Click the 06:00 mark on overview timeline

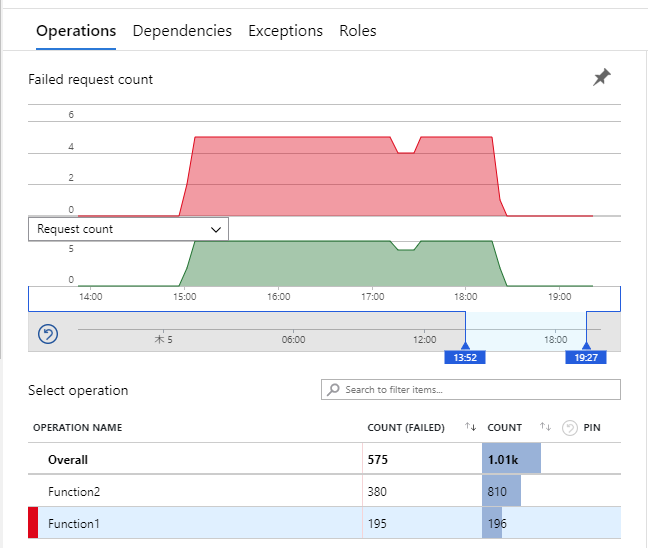pos(293,339)
